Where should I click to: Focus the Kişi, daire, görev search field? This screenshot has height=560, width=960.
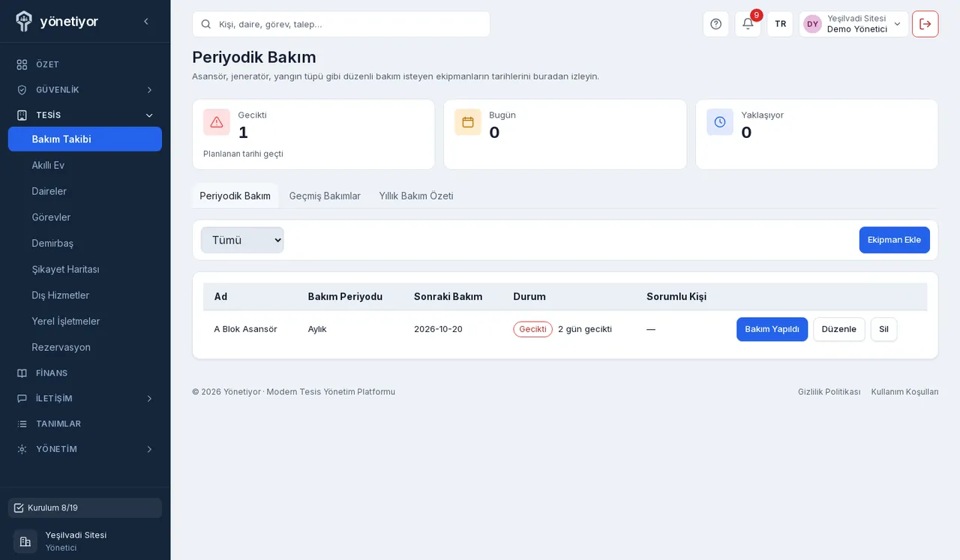tap(341, 24)
